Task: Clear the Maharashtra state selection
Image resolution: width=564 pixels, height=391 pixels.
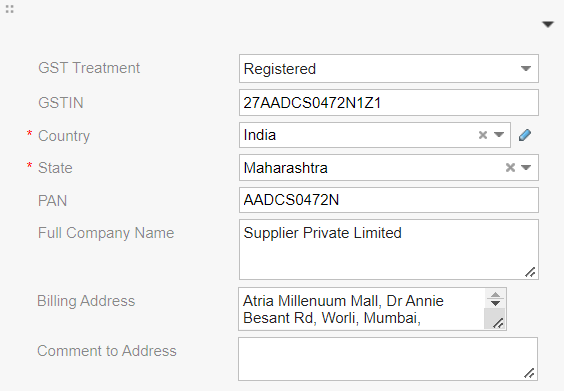Action: pyautogui.click(x=510, y=167)
